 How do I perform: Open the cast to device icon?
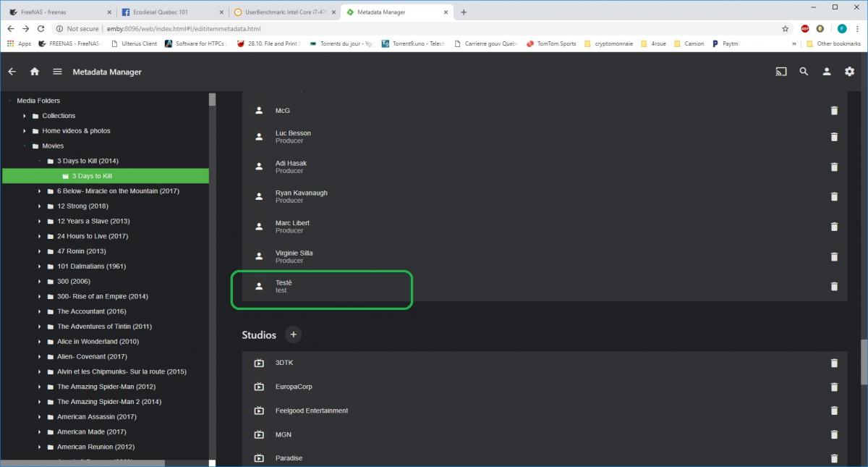coord(781,72)
